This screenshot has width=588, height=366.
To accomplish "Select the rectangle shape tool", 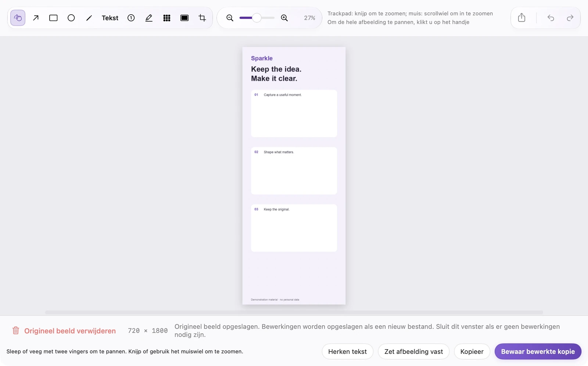I will click(53, 18).
